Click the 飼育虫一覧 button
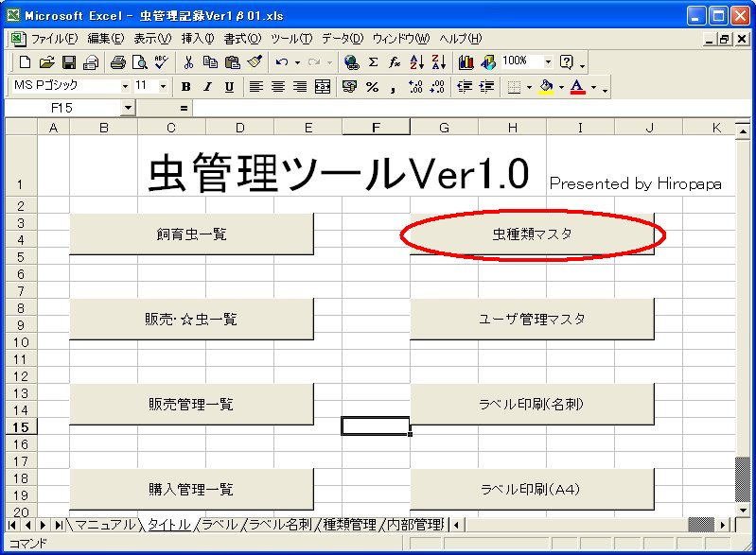 click(x=191, y=234)
